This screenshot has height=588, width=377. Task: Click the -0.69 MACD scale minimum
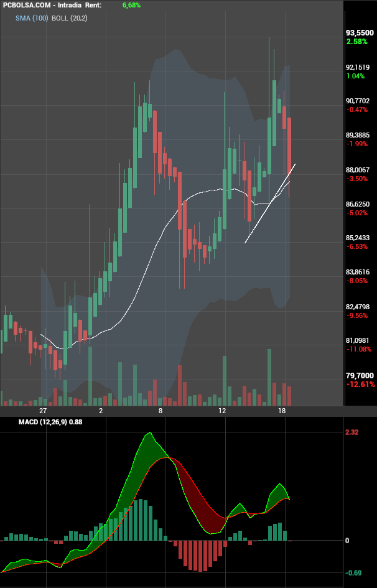tap(352, 572)
